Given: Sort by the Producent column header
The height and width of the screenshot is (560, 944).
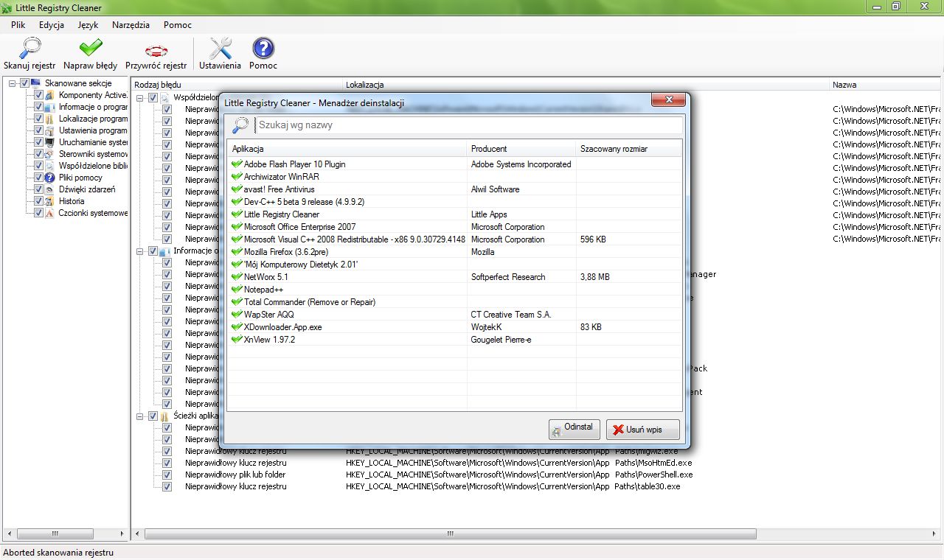Looking at the screenshot, I should [x=521, y=149].
